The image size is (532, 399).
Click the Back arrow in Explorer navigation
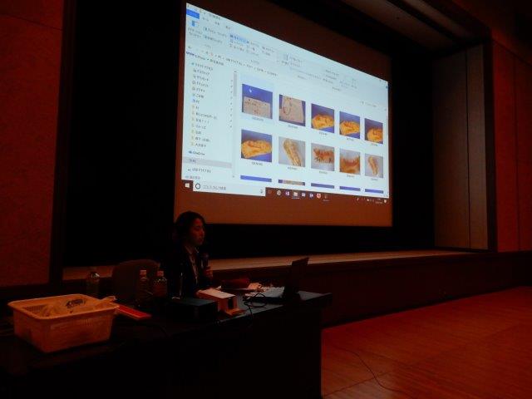[190, 47]
